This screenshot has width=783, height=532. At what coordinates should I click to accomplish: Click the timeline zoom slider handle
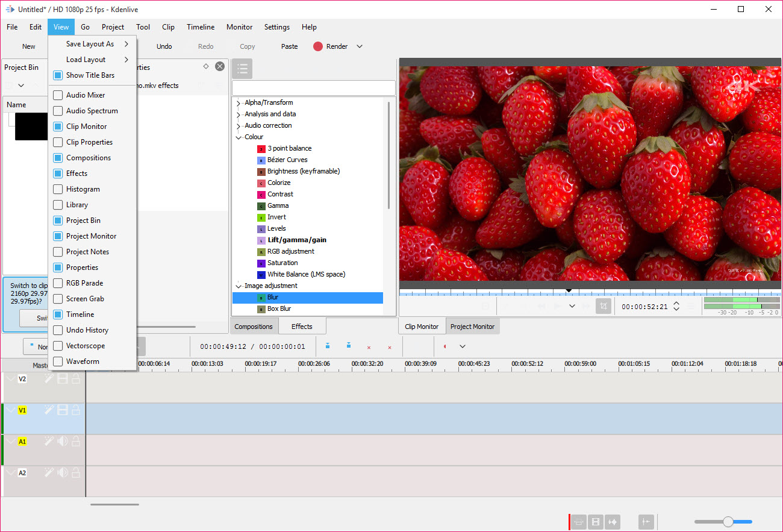(x=728, y=522)
